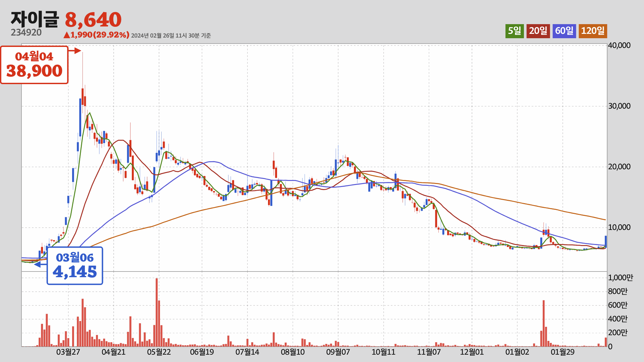This screenshot has height=362, width=644.
Task: Click the 07월14 date axis label
Action: pyautogui.click(x=247, y=352)
